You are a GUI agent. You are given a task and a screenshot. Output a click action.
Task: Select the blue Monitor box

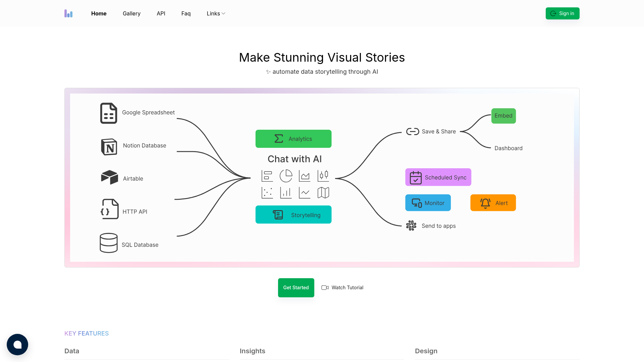(428, 203)
